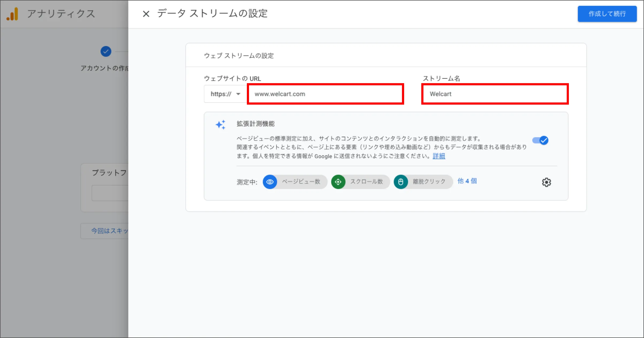Click the ページビュー数 chip label
644x338 pixels.
point(301,182)
